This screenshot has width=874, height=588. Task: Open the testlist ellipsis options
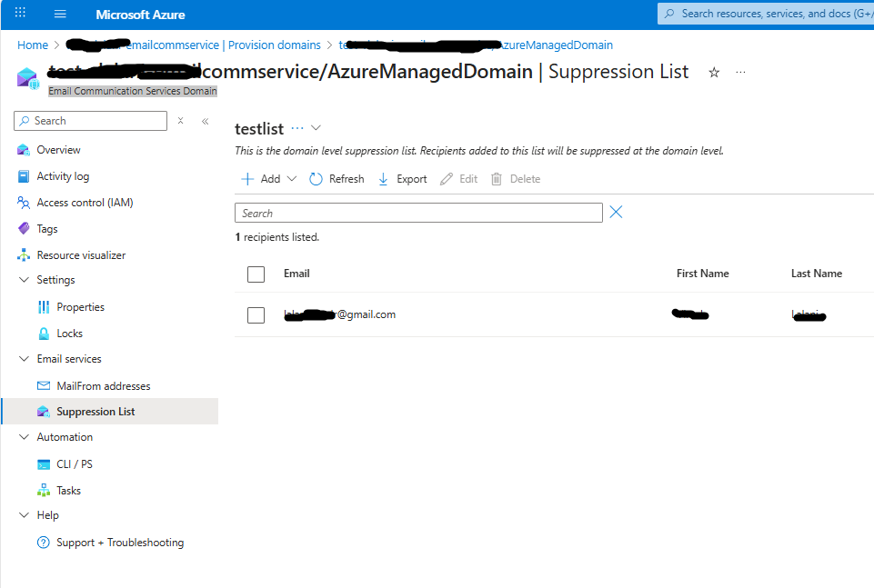coord(297,128)
